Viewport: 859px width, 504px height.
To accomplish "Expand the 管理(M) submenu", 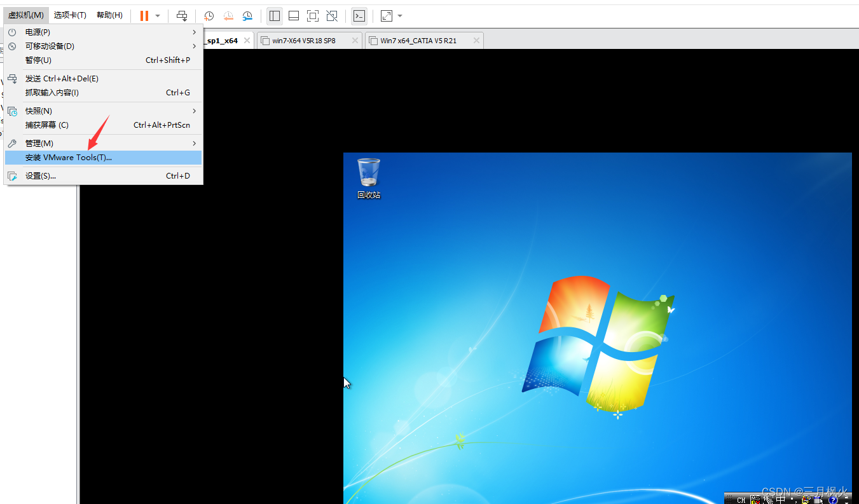I will click(103, 143).
